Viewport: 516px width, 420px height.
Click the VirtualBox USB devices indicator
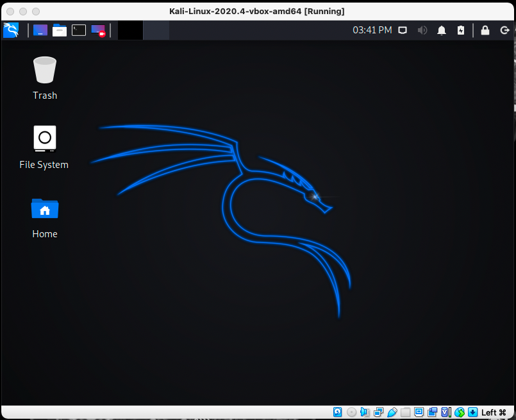pos(392,412)
